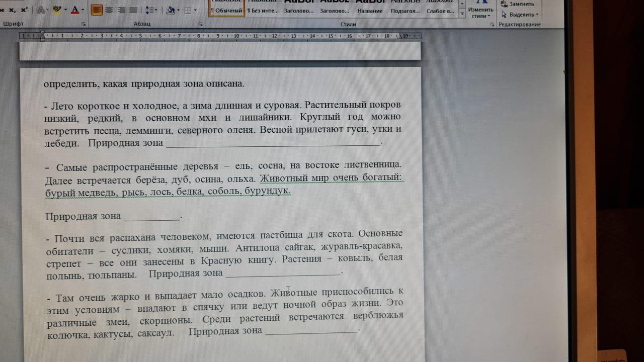Click the word "саксаул" in last paragraph
The image size is (644, 362).
point(154,332)
